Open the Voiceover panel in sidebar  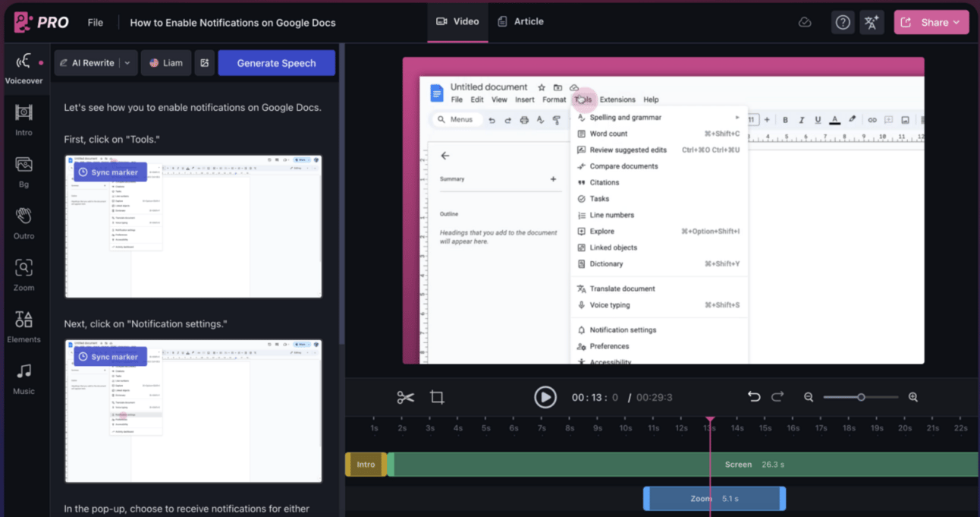24,68
